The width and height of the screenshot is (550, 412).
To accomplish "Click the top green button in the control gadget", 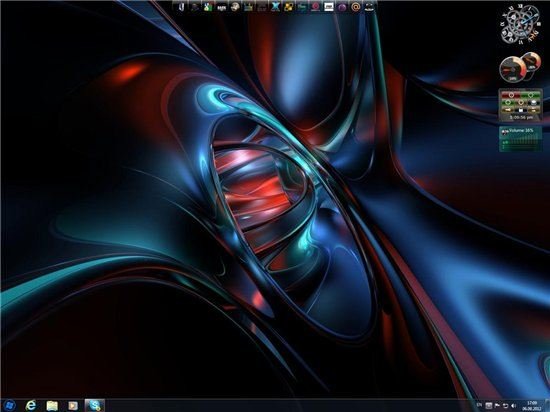I will 530,95.
